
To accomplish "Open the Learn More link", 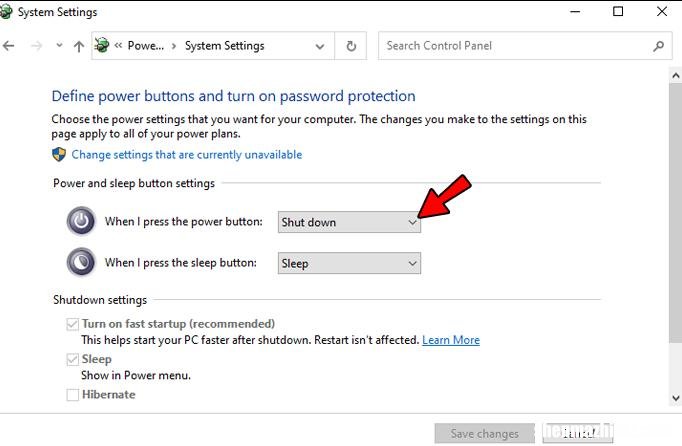I will [451, 340].
